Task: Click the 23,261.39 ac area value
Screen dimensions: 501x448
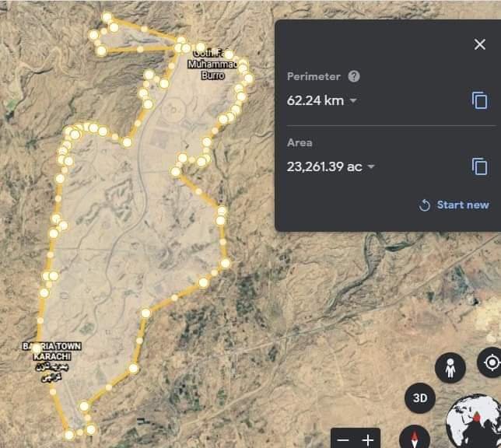Action: pos(324,166)
